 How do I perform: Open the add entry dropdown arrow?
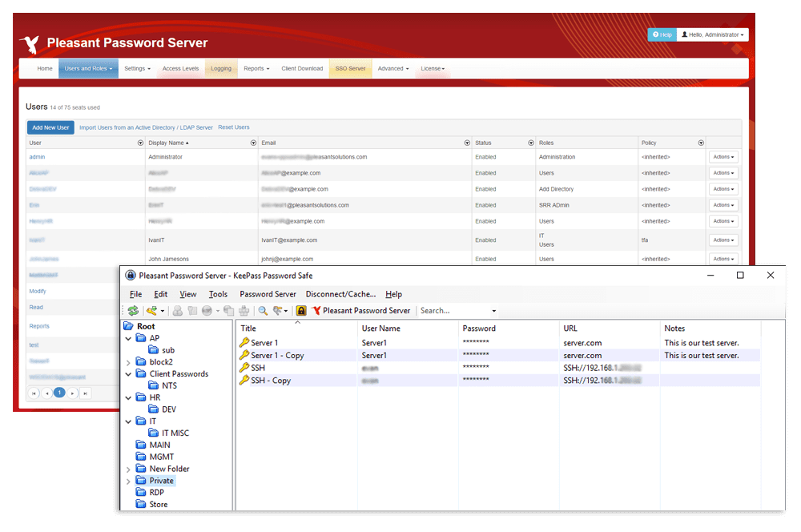(163, 311)
